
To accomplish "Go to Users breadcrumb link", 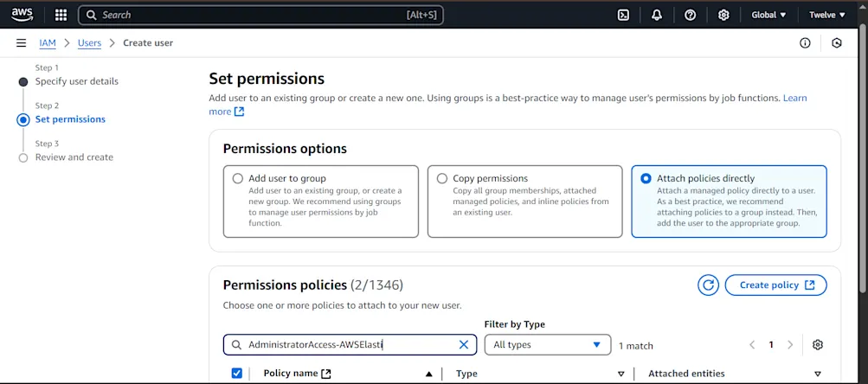I will [89, 42].
